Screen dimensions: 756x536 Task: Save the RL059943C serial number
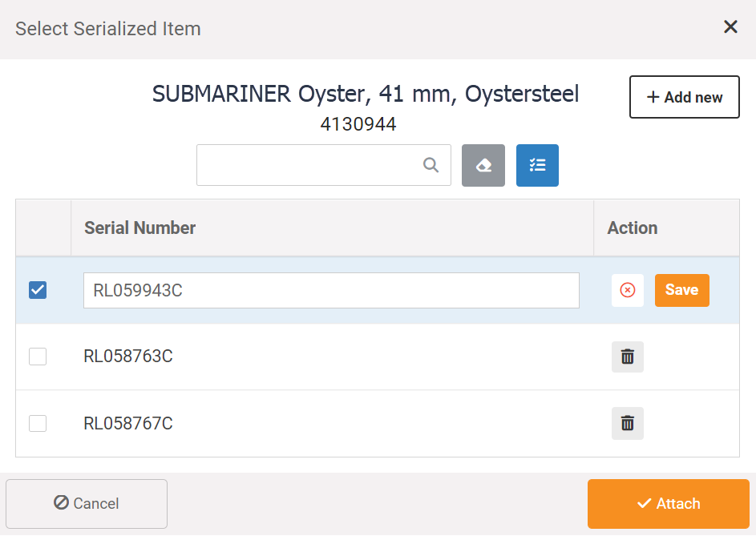click(x=681, y=290)
